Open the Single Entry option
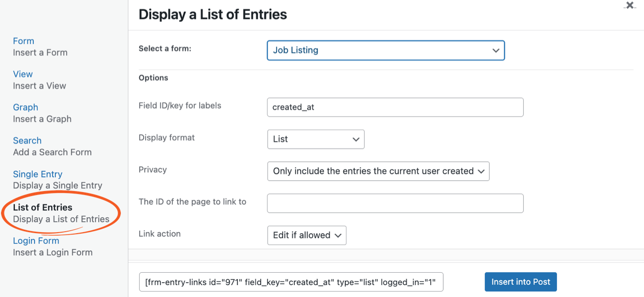The image size is (644, 297). click(38, 174)
